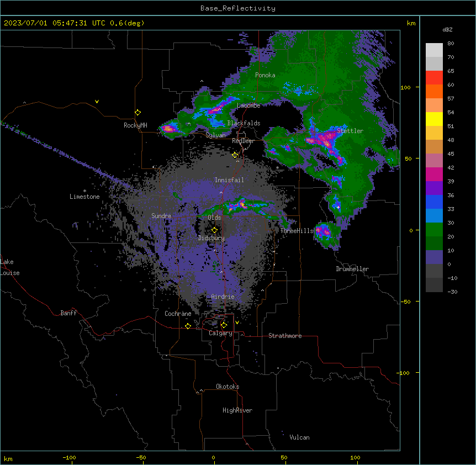Click the Cochrane city label
Screen dimensions: 476x465
pyautogui.click(x=178, y=314)
